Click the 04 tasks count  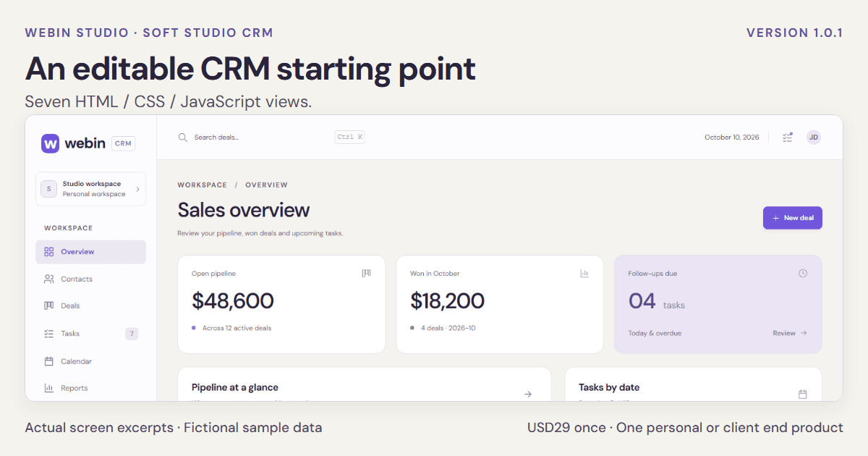point(657,301)
